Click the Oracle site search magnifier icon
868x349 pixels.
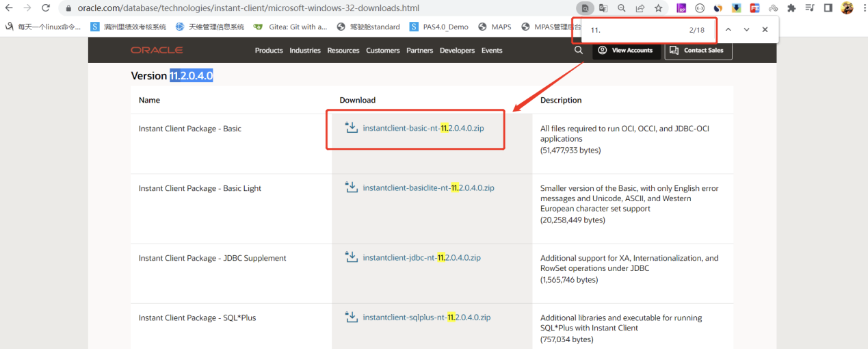579,50
